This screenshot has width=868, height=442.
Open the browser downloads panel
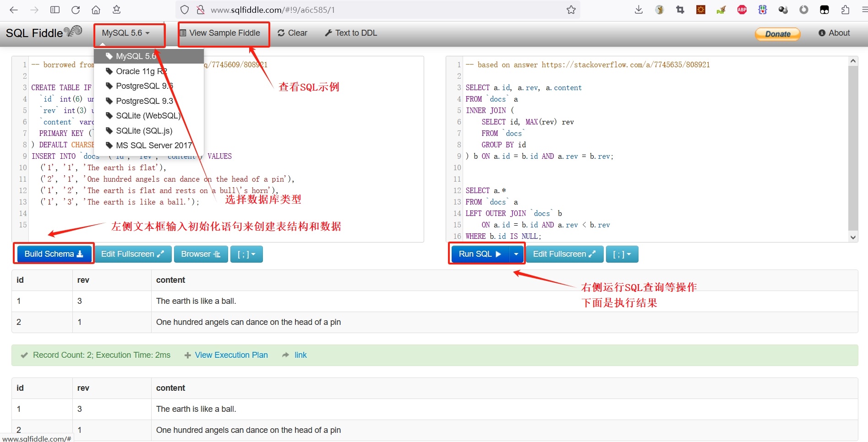pos(639,10)
